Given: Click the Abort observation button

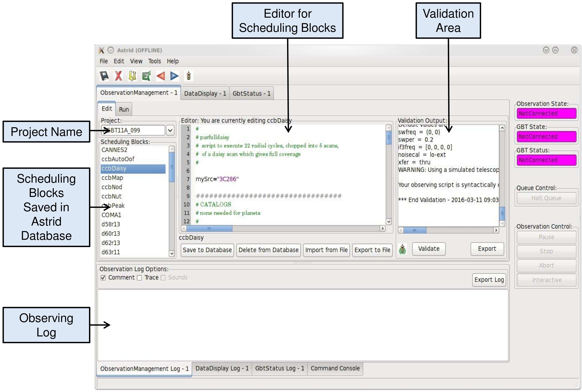Looking at the screenshot, I should click(x=546, y=265).
